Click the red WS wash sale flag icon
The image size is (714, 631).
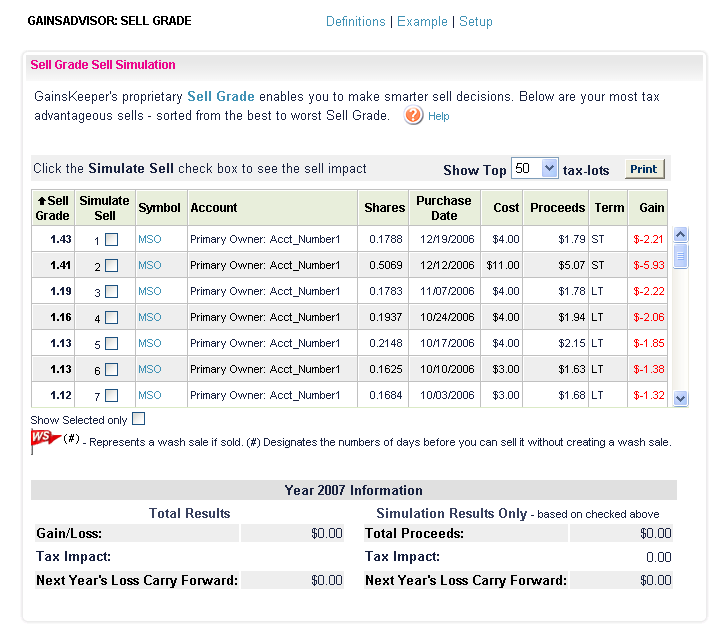(45, 440)
